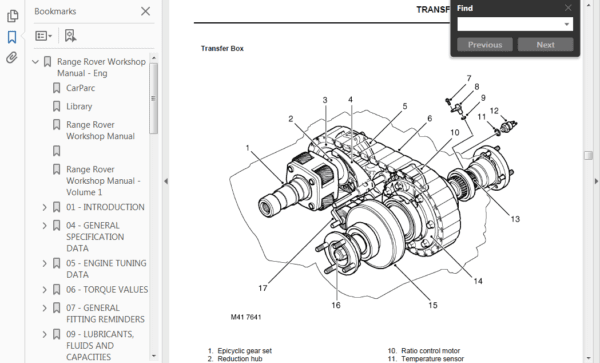The height and width of the screenshot is (363, 600).
Task: Close the Find dialog
Action: (x=568, y=8)
